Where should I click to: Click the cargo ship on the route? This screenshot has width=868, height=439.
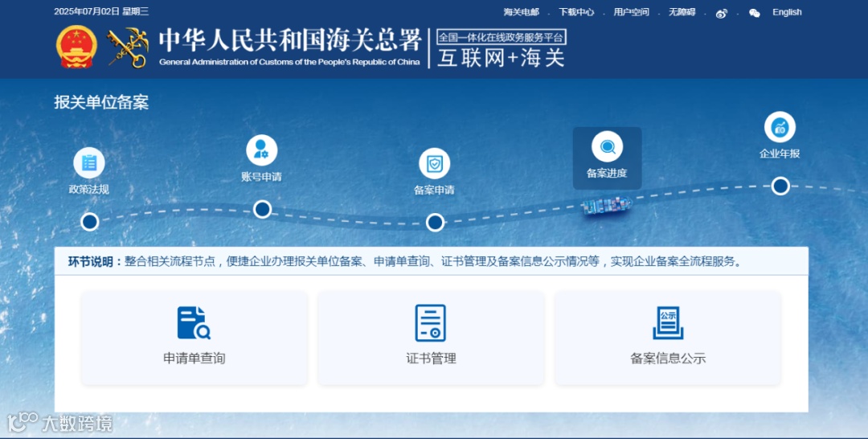pyautogui.click(x=607, y=206)
